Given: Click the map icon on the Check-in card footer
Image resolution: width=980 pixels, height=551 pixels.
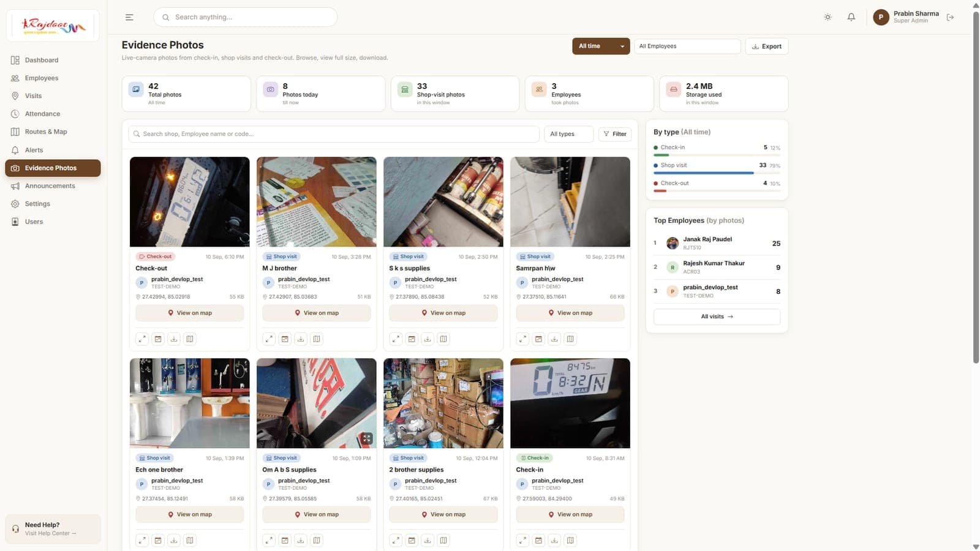Looking at the screenshot, I should click(x=570, y=541).
